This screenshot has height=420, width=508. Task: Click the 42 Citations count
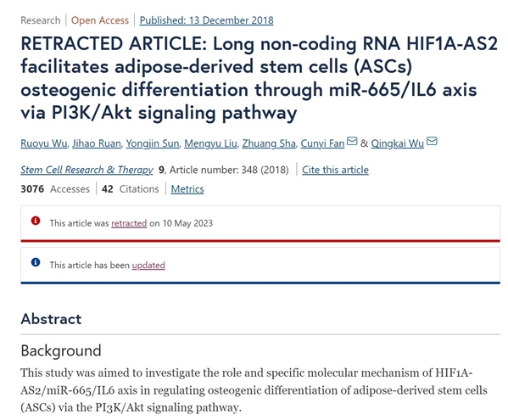click(131, 189)
